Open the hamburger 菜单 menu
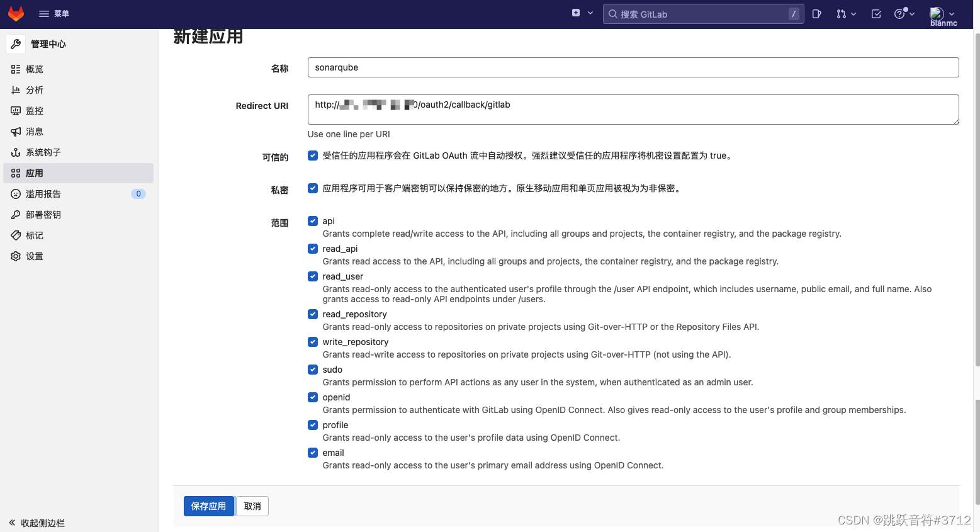The height and width of the screenshot is (532, 980). point(54,14)
